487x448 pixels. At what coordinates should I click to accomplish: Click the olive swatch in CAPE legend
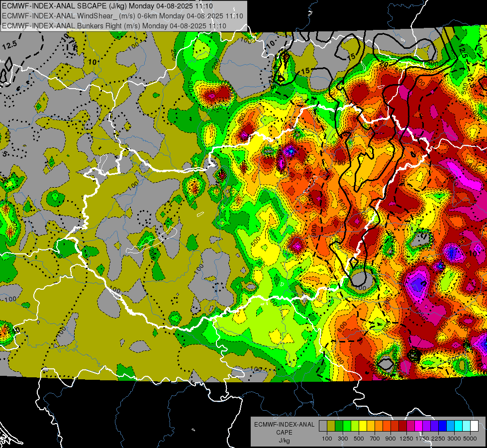[331, 426]
